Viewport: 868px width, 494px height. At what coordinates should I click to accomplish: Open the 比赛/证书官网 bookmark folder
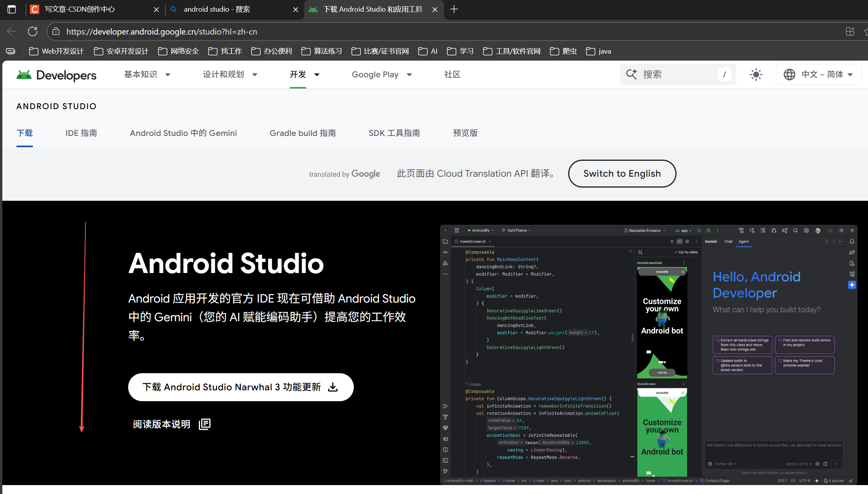380,51
